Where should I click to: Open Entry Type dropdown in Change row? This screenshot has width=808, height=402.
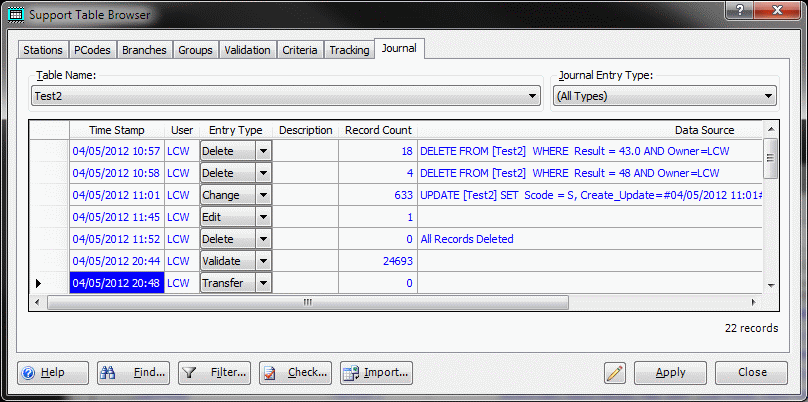[x=263, y=195]
